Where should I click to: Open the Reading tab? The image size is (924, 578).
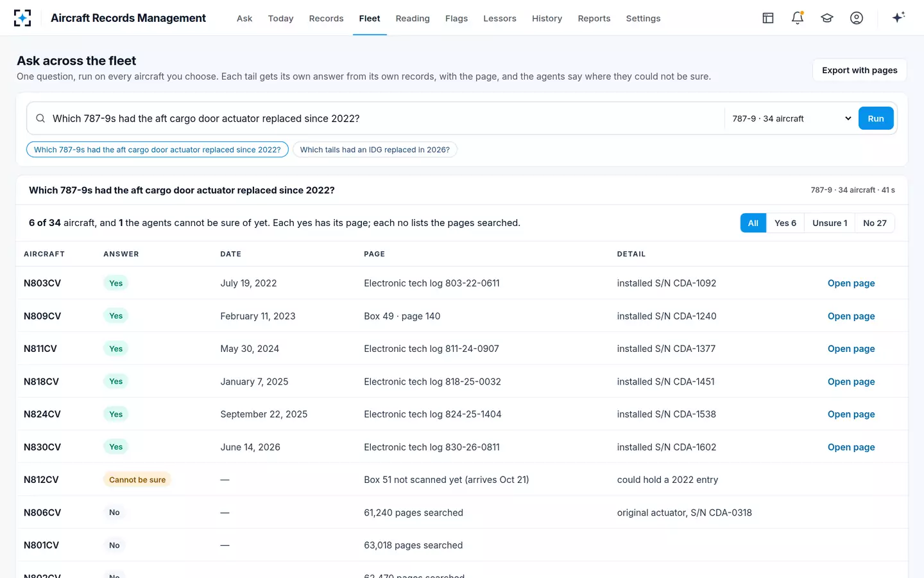point(413,19)
